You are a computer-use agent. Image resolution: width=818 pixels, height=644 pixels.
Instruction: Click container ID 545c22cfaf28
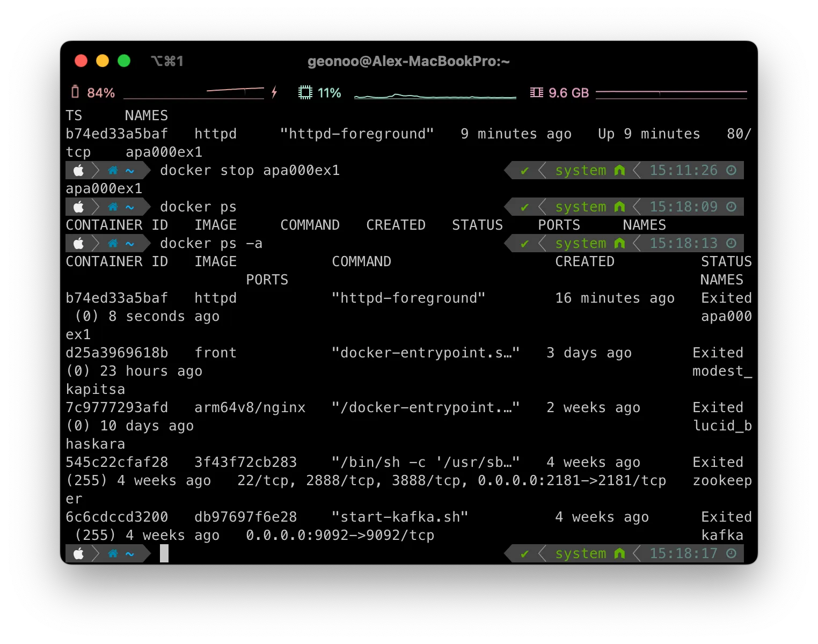coord(117,463)
